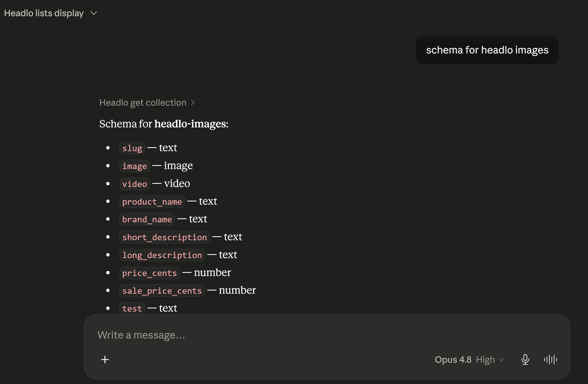Select the user message schema for headlo images
The height and width of the screenshot is (384, 588).
click(x=487, y=50)
